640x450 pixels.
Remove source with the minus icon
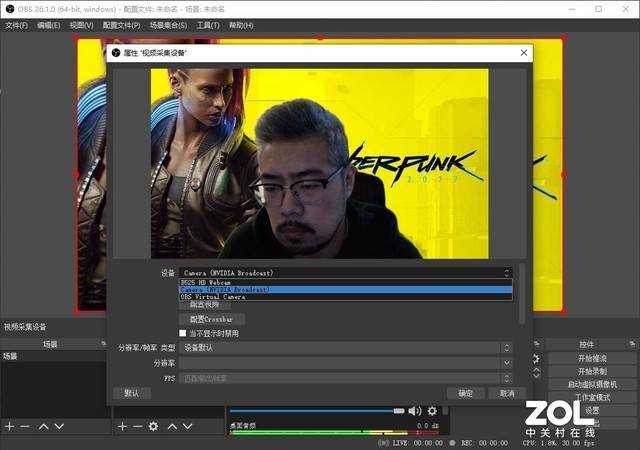(138, 426)
